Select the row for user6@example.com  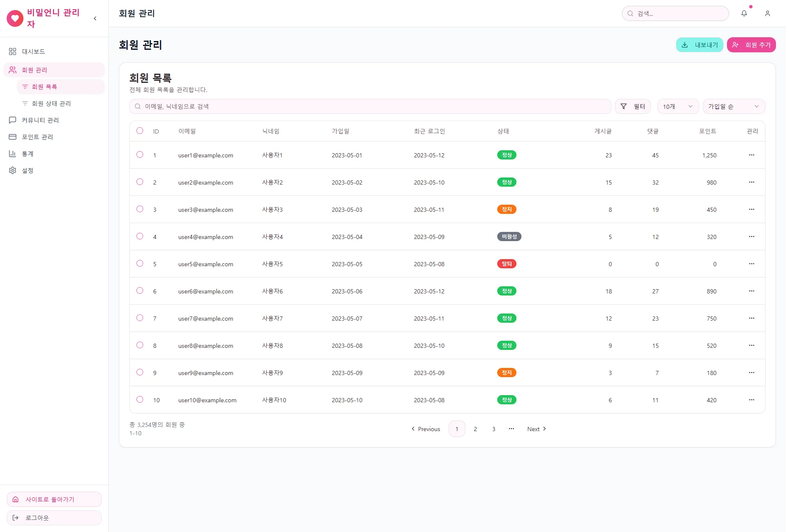[140, 290]
